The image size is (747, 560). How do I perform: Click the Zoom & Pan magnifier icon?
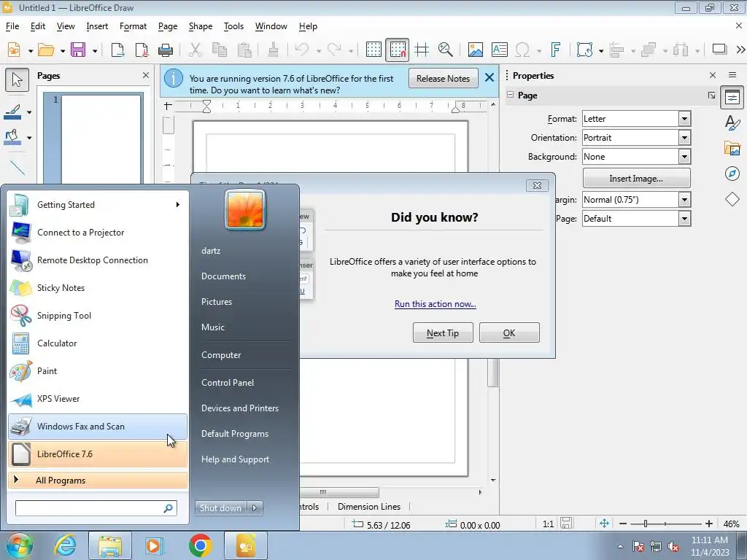tap(446, 50)
